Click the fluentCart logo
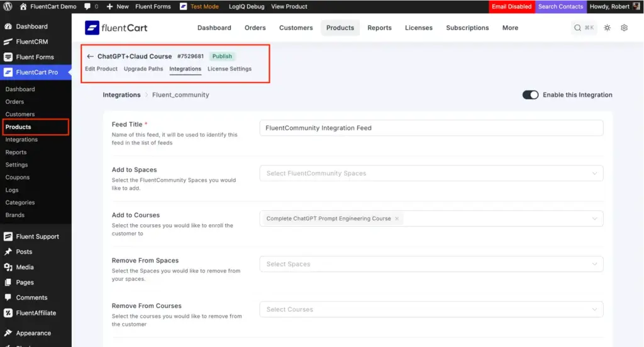 click(x=116, y=28)
